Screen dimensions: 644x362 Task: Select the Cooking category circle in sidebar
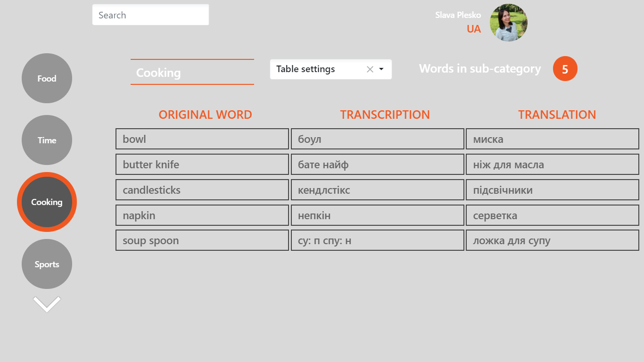47,202
